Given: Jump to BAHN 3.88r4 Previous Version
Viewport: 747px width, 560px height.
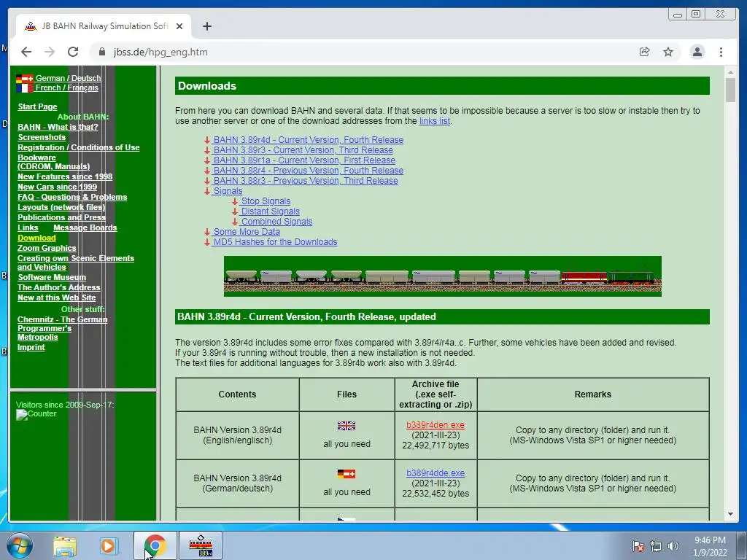Looking at the screenshot, I should click(x=309, y=171).
